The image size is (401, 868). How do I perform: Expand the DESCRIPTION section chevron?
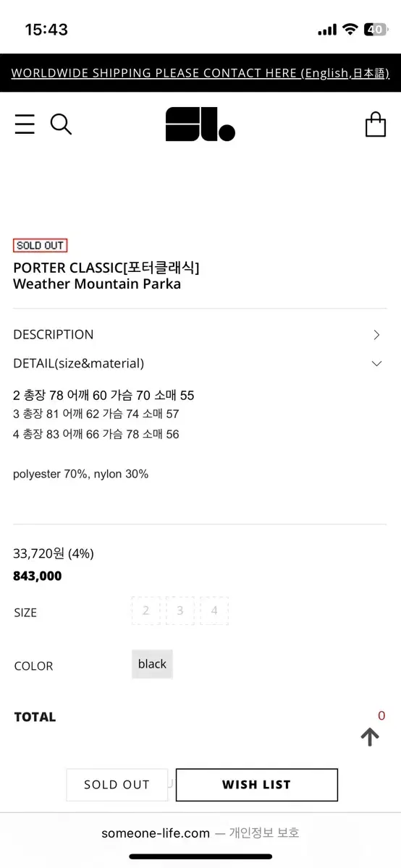376,334
